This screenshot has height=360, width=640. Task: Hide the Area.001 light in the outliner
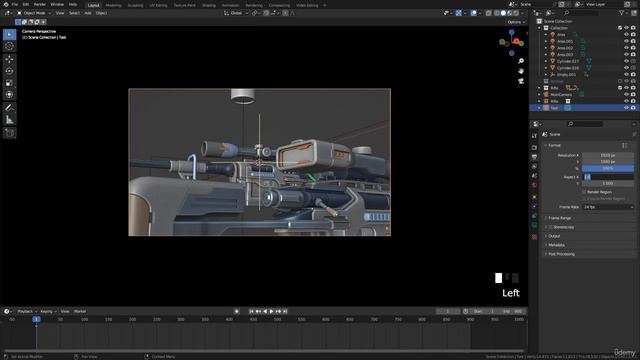(626, 41)
